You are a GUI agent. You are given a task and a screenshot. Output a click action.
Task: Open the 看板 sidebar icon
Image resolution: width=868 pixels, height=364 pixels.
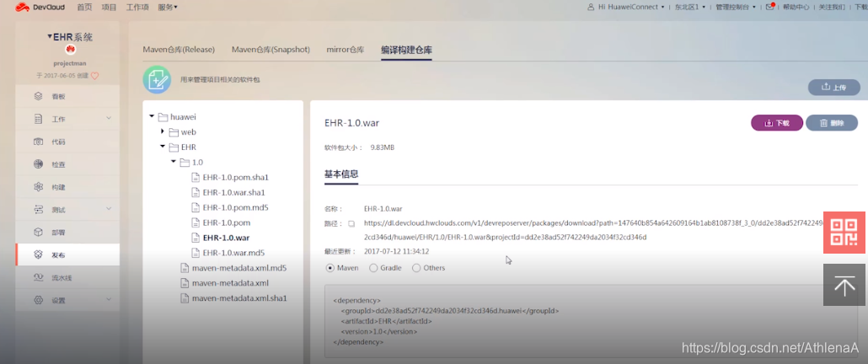click(x=38, y=96)
